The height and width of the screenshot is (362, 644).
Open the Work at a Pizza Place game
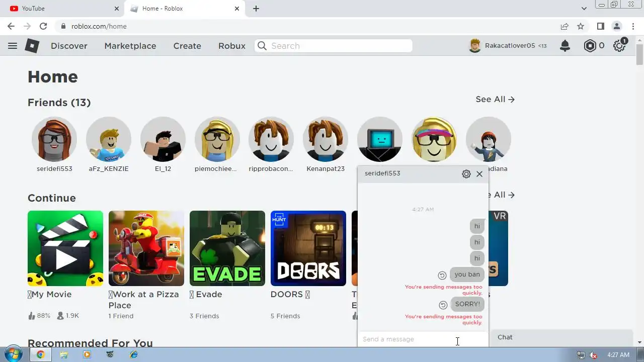tap(146, 248)
